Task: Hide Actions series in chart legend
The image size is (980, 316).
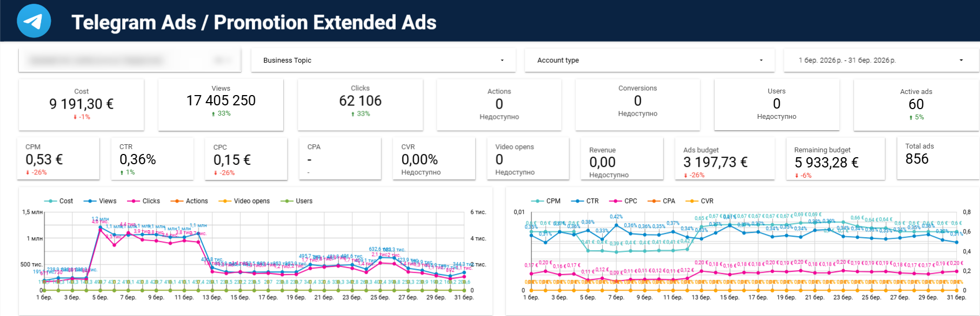Action: pos(190,201)
